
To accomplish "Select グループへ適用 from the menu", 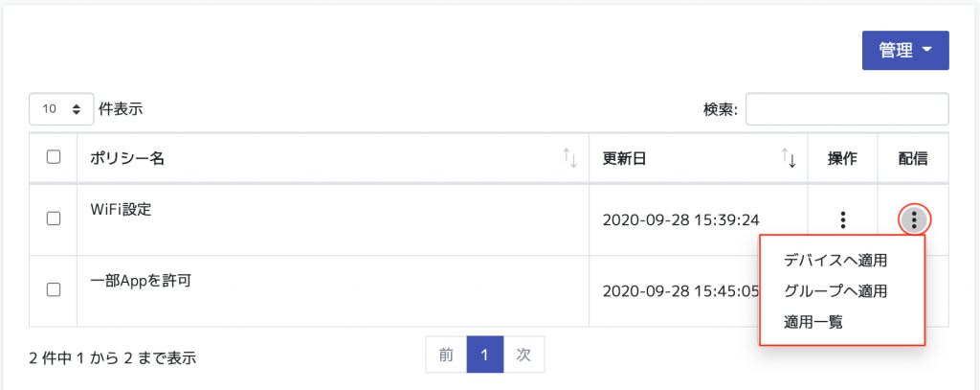I will coord(835,291).
